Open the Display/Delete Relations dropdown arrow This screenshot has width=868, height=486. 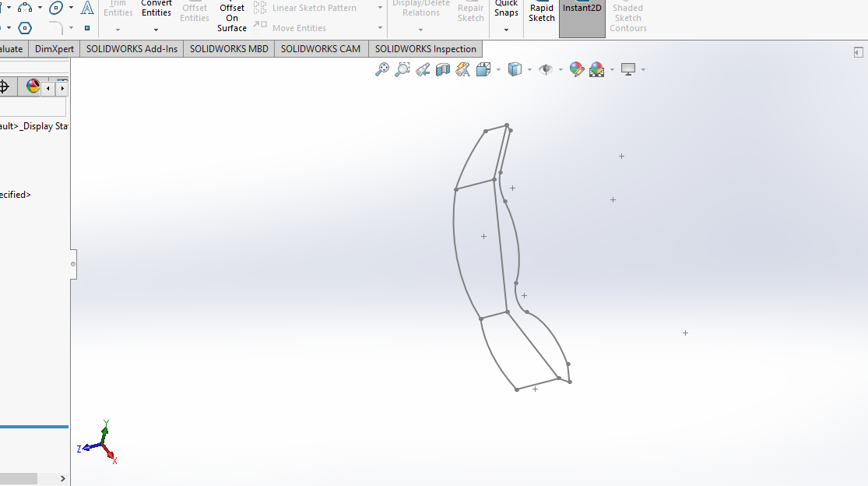tap(420, 30)
